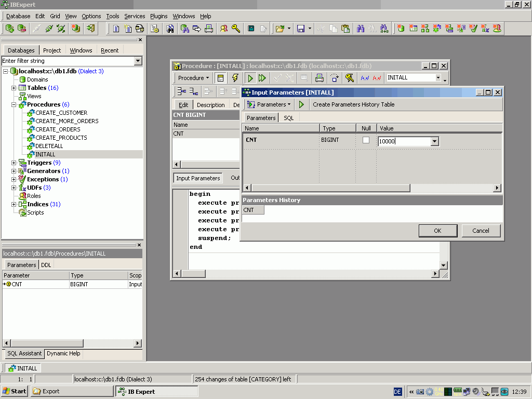Open the INITALL procedure selector dropdown
Viewport: 532px width, 399px height.
[438, 78]
